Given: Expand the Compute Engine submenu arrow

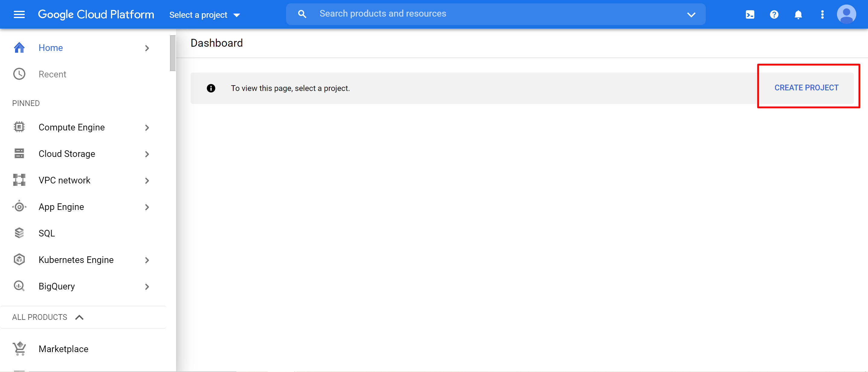Looking at the screenshot, I should coord(147,128).
